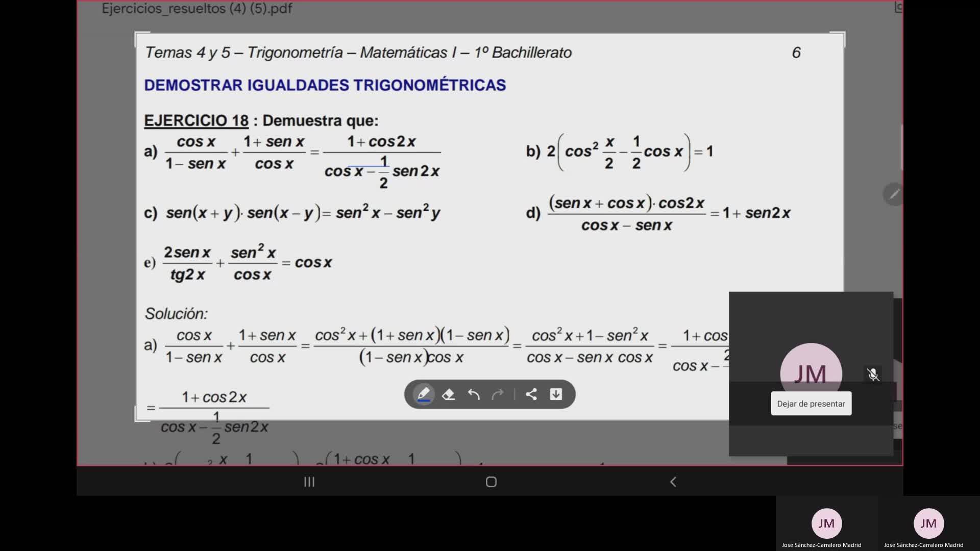Screen dimensions: 980x551
Task: Save the capture with download icon
Action: tap(556, 394)
